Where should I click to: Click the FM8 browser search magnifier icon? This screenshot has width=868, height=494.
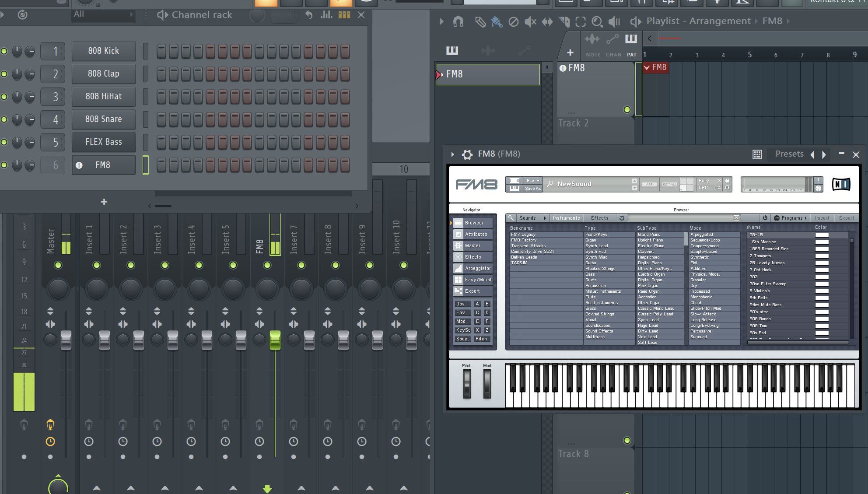pos(511,218)
